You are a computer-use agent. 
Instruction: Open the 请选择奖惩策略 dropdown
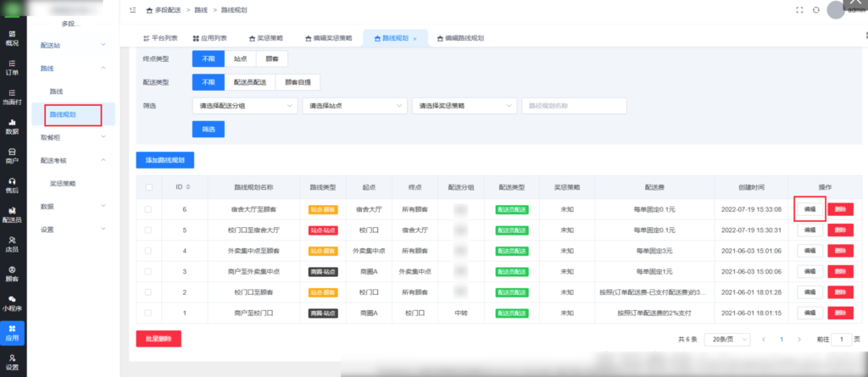coord(465,106)
